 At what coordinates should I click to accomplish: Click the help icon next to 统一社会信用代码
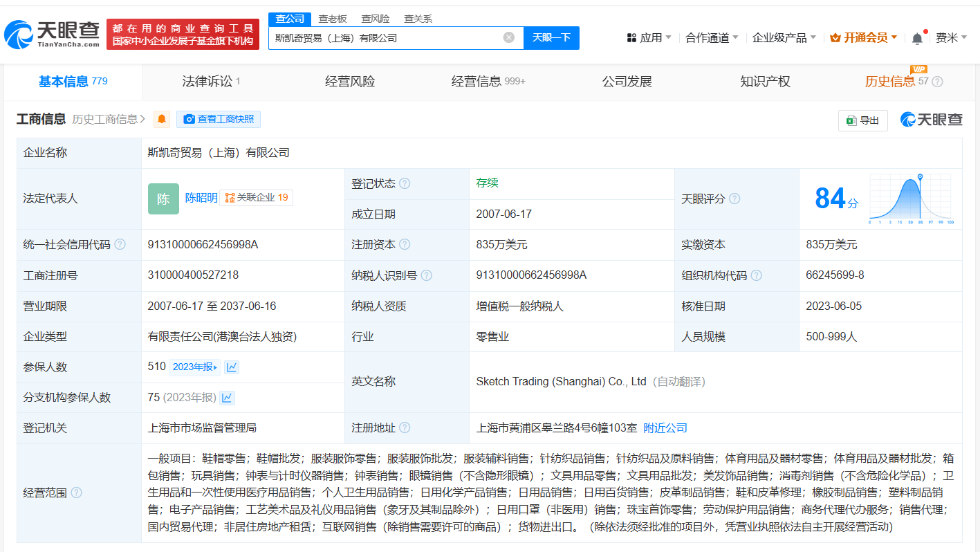(x=120, y=245)
